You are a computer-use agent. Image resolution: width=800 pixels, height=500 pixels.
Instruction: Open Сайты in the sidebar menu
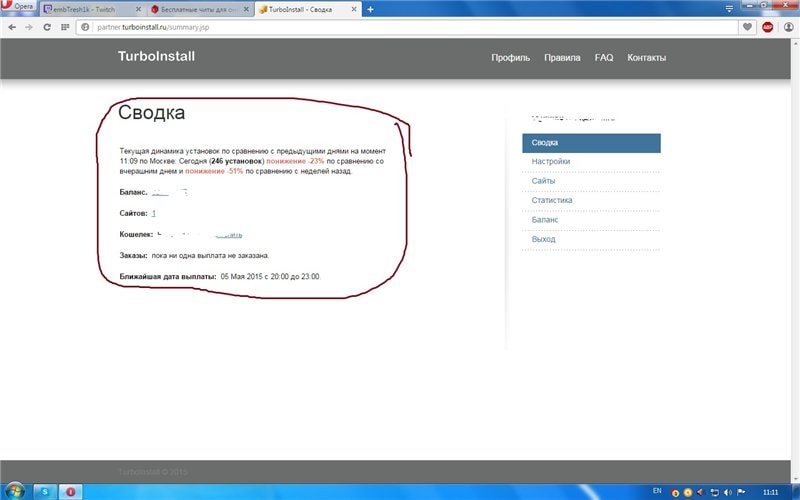pos(543,181)
